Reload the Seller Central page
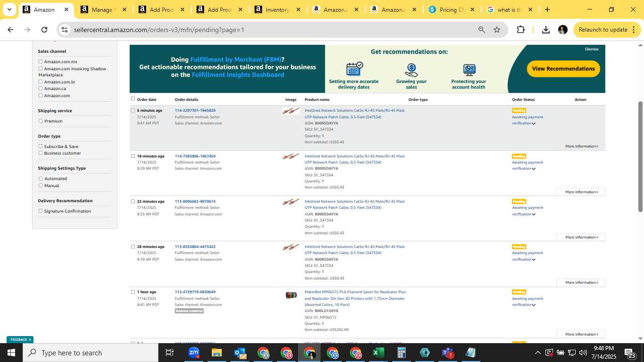Image resolution: width=644 pixels, height=362 pixels. [44, 30]
